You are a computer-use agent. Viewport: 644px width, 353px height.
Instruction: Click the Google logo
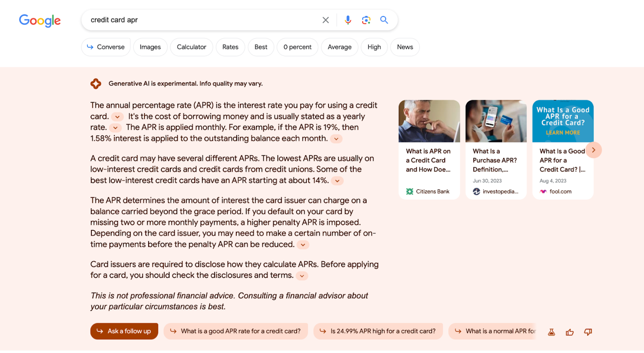40,21
